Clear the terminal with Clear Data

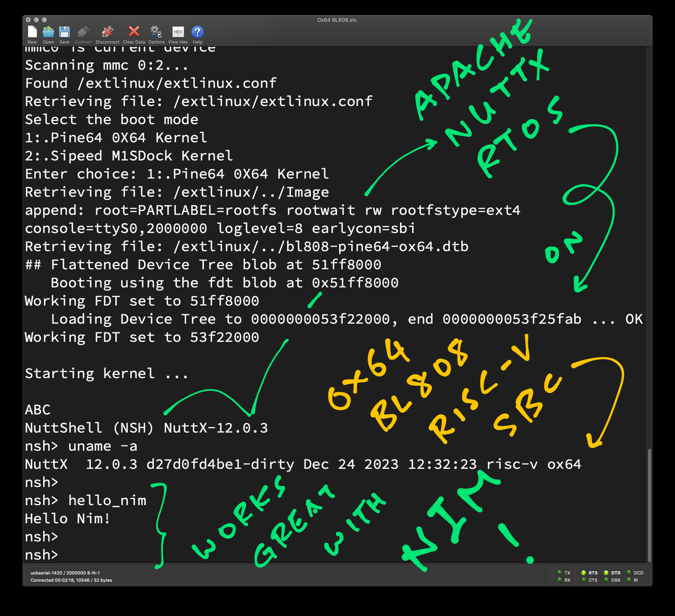click(x=133, y=32)
